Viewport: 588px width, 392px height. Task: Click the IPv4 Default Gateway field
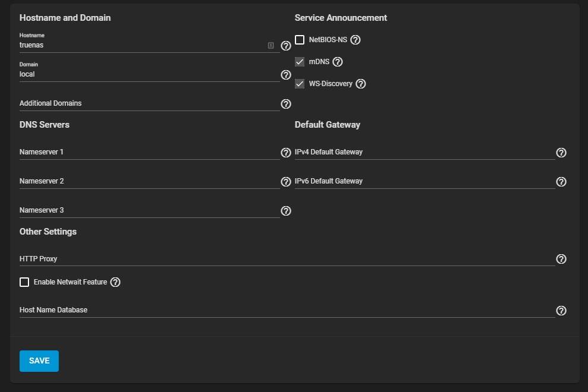[424, 152]
